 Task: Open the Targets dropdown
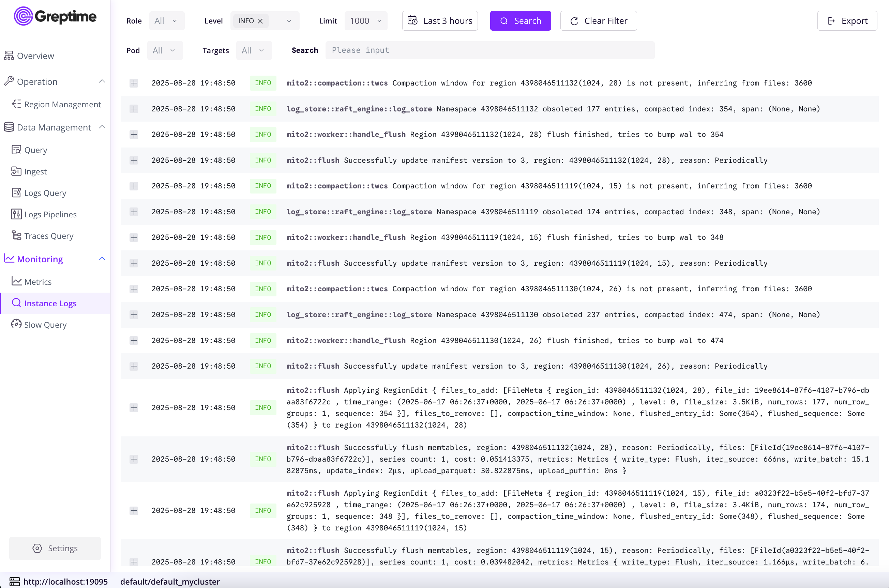pyautogui.click(x=254, y=50)
